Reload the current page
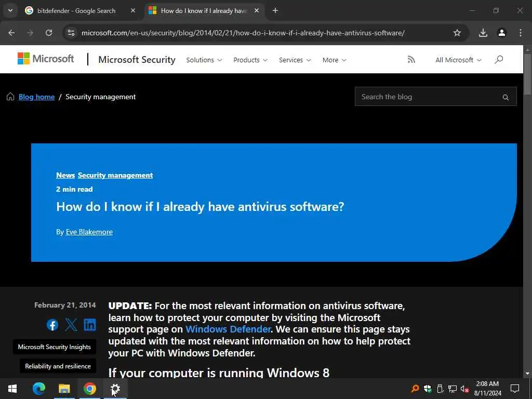 click(x=49, y=33)
